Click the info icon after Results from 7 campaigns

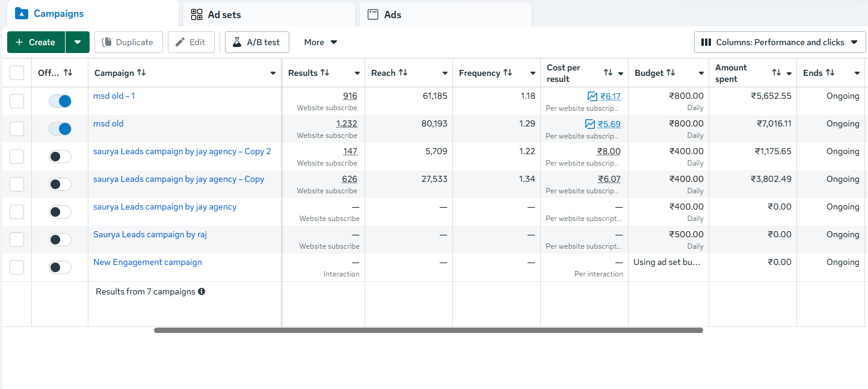[202, 291]
